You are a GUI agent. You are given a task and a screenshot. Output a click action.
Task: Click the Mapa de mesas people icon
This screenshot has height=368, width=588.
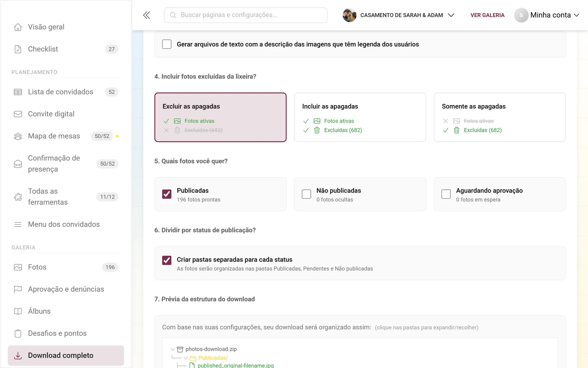click(x=18, y=136)
